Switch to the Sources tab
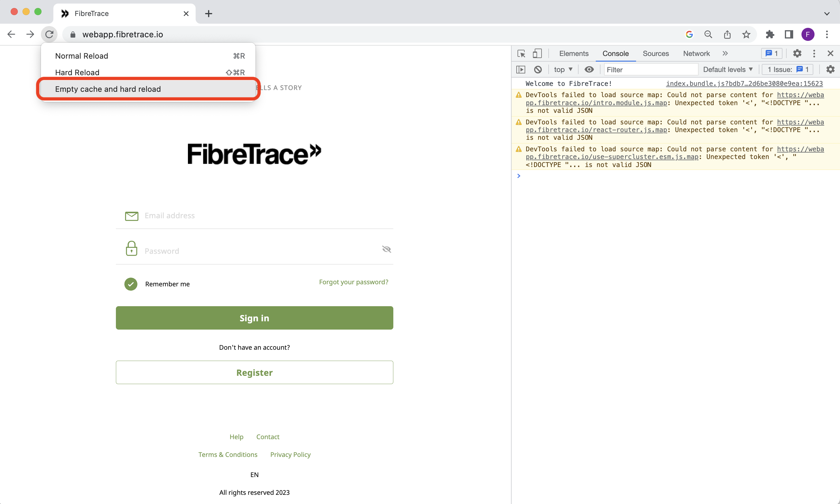This screenshot has height=504, width=840. (x=656, y=53)
